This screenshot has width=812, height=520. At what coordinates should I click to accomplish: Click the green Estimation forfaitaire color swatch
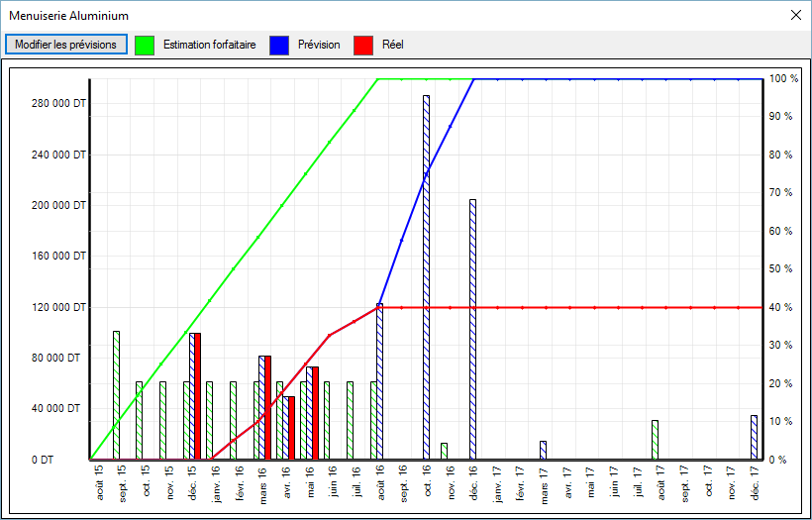tap(144, 45)
